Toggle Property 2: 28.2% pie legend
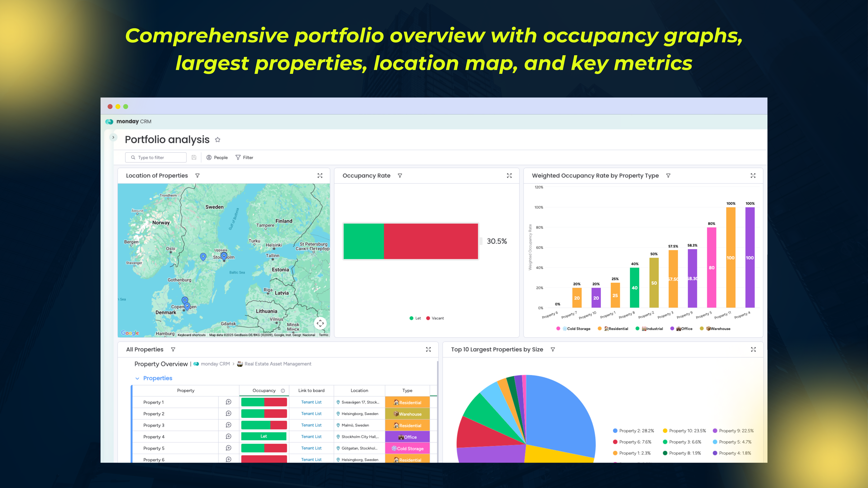The width and height of the screenshot is (868, 488). point(633,431)
